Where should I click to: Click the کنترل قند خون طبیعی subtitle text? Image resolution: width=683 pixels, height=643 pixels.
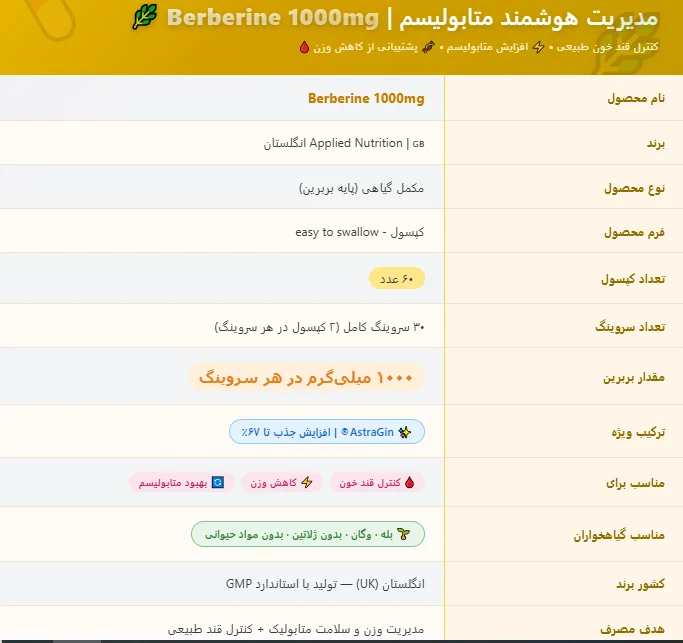[x=608, y=47]
